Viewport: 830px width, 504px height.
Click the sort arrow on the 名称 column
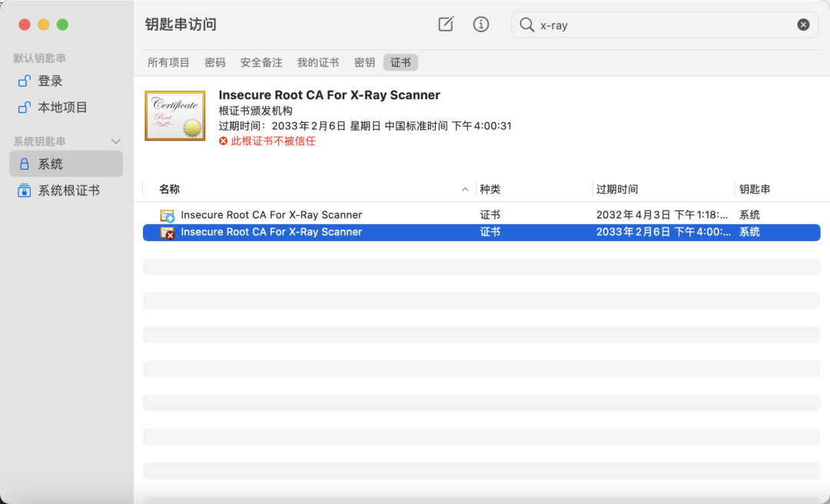pyautogui.click(x=465, y=188)
